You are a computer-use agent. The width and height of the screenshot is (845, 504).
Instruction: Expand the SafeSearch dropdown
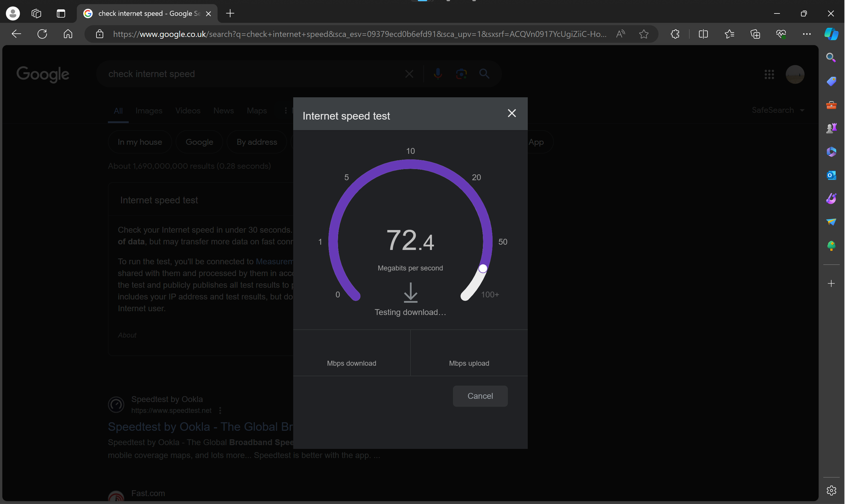(x=778, y=110)
